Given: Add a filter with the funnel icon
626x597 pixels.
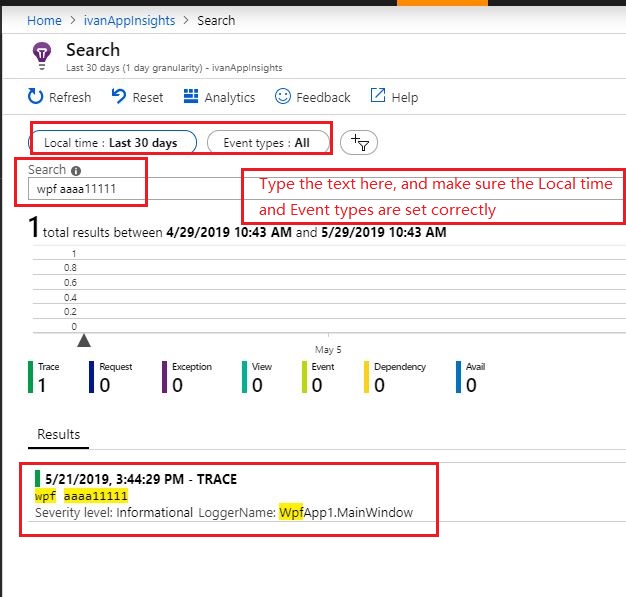Looking at the screenshot, I should click(x=359, y=143).
